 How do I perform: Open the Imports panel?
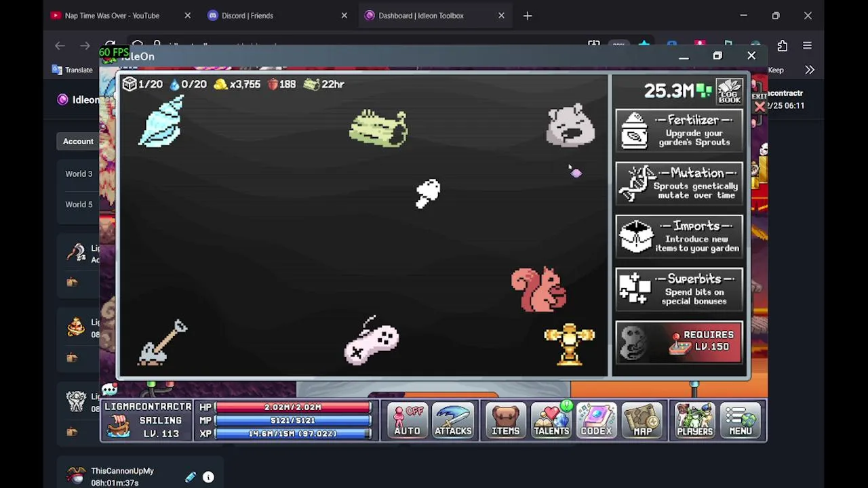click(x=679, y=236)
